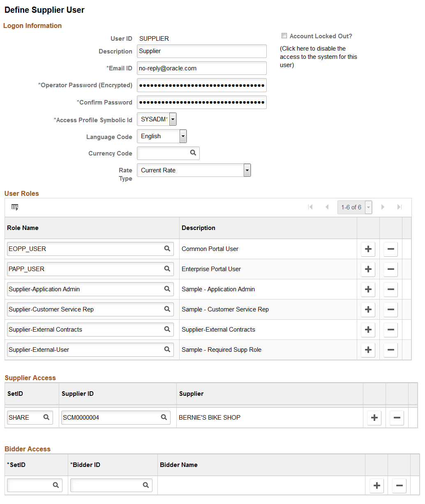
Task: Open the 1-6 of 6 page selector
Action: (368, 207)
